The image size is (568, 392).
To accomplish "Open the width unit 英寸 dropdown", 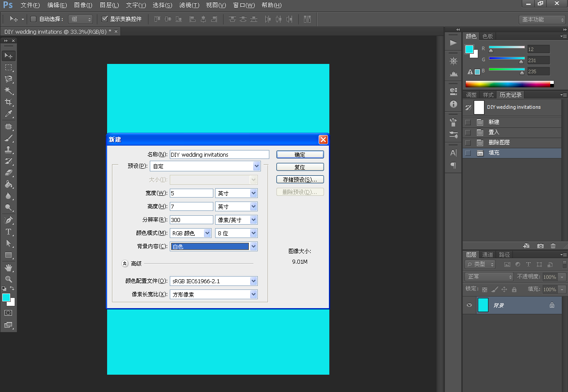I will (236, 193).
